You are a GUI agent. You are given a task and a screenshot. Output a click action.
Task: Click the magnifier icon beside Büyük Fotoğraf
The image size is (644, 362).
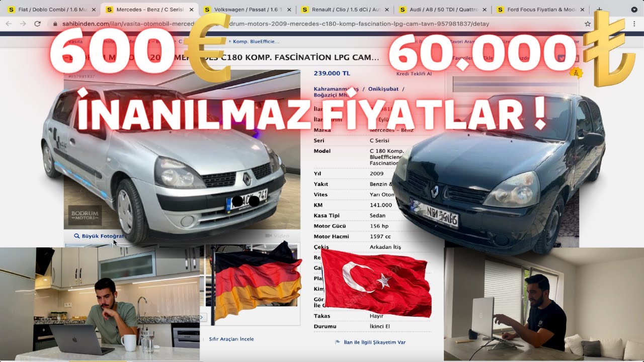tap(77, 236)
